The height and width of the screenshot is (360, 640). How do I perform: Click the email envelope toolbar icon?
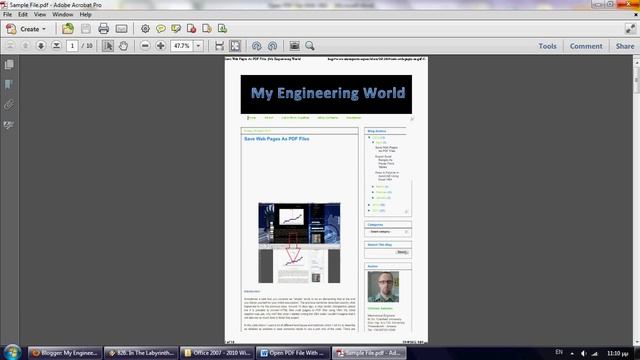[121, 29]
